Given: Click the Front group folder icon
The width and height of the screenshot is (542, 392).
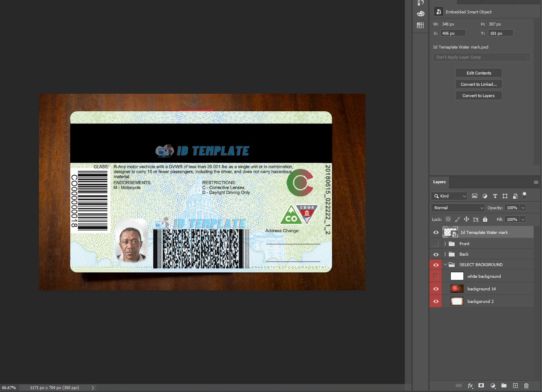Looking at the screenshot, I should [x=452, y=243].
